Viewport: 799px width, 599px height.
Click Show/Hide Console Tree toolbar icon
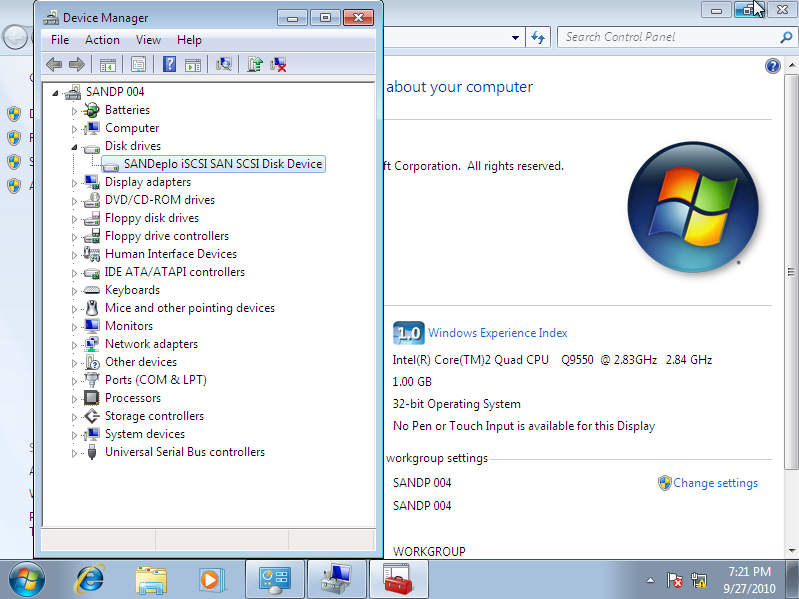108,65
